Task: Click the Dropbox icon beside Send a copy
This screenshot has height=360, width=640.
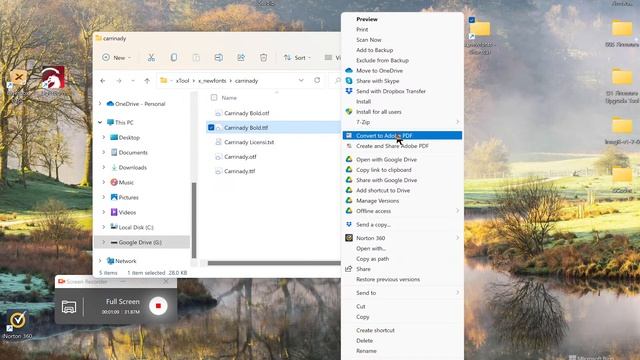Action: [x=349, y=224]
